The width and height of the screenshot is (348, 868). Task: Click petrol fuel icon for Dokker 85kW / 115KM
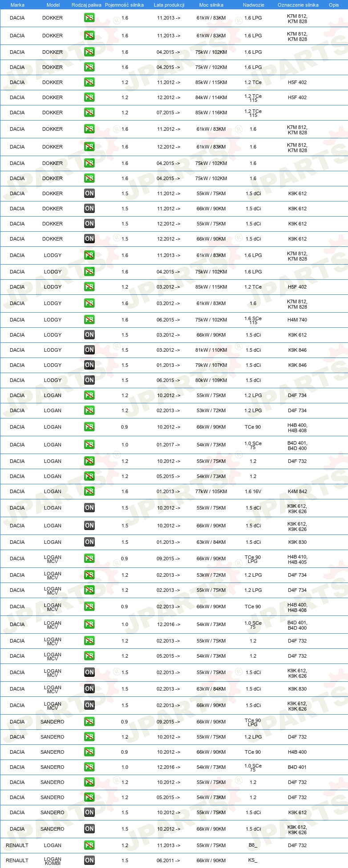click(89, 82)
